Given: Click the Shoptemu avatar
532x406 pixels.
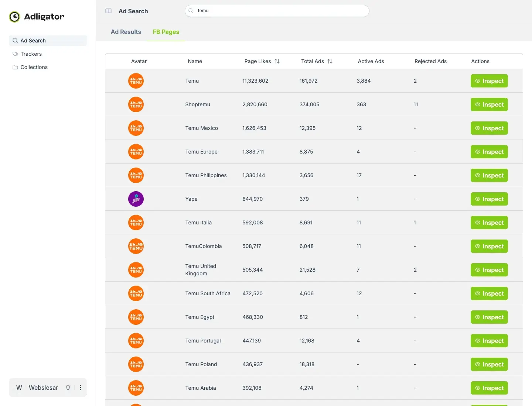Looking at the screenshot, I should pyautogui.click(x=136, y=104).
